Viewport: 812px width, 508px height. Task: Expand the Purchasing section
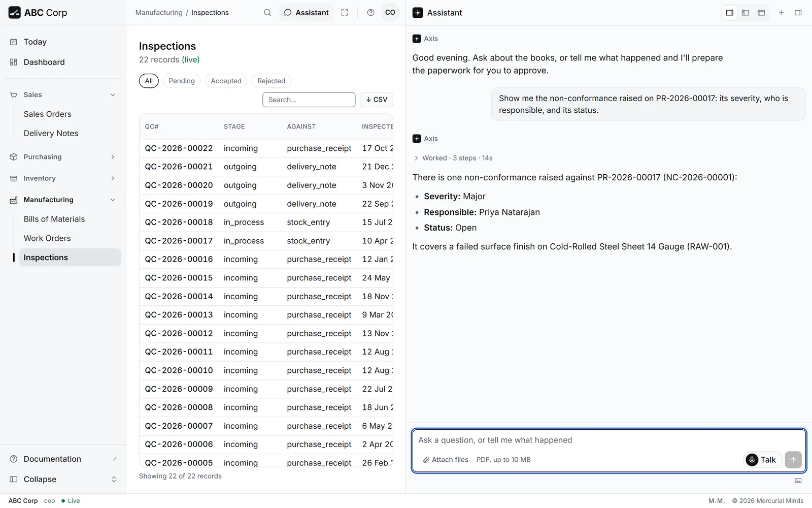click(x=63, y=157)
